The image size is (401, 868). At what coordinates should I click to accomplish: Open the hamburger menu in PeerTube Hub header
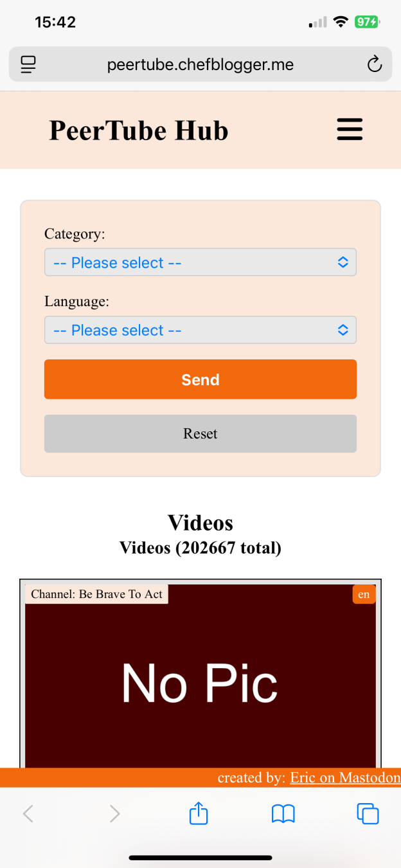pos(350,129)
